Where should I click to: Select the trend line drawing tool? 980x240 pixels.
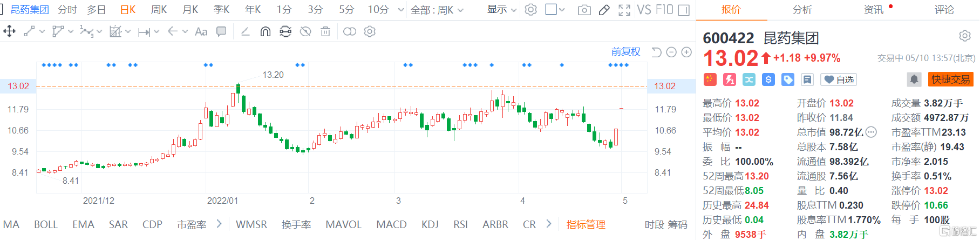[29, 31]
